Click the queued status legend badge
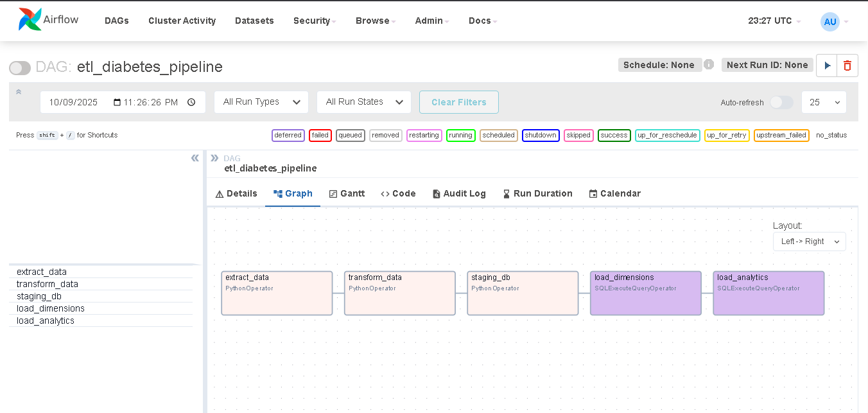 tap(351, 136)
